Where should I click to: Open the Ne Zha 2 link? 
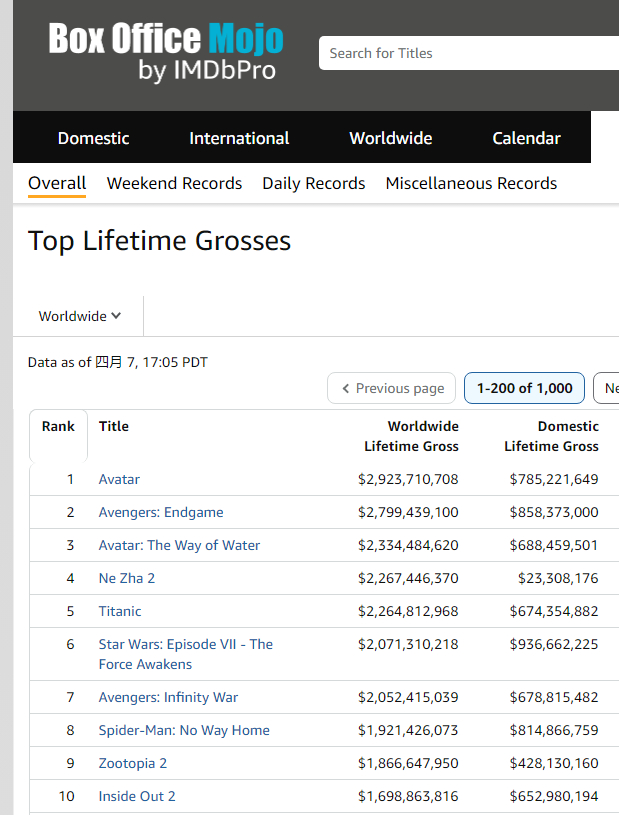126,578
